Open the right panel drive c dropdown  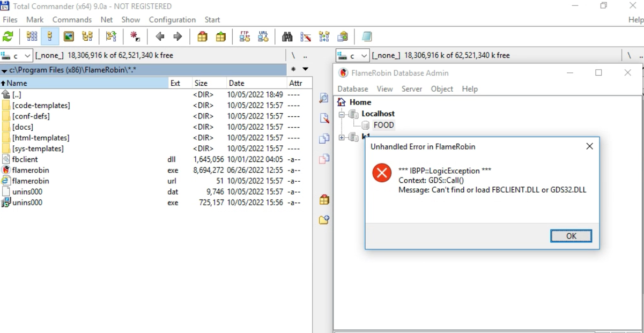[x=352, y=55]
